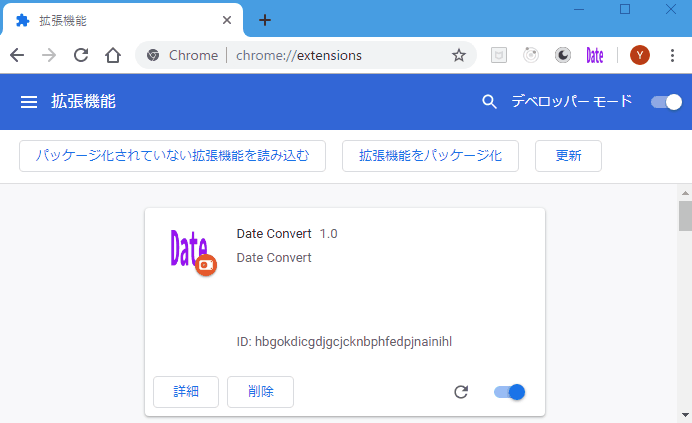
Task: Click the scrollbar down arrow
Action: tap(685, 415)
